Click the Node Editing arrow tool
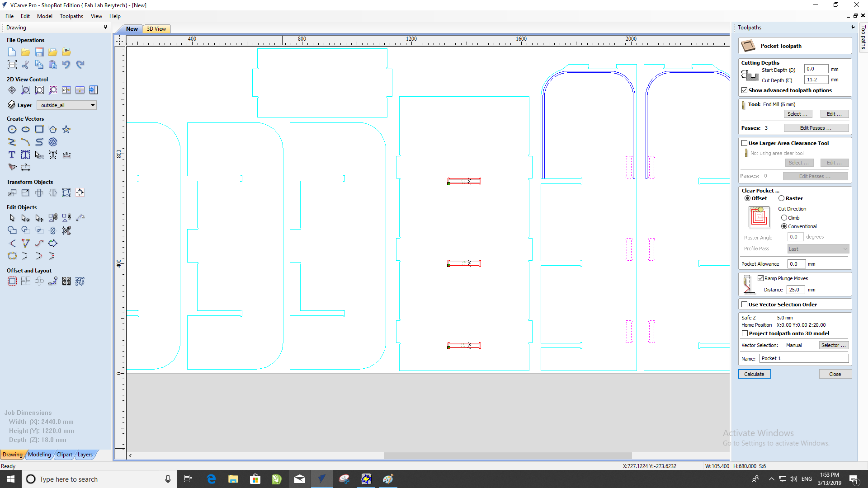Viewport: 868px width, 488px height. (x=26, y=218)
